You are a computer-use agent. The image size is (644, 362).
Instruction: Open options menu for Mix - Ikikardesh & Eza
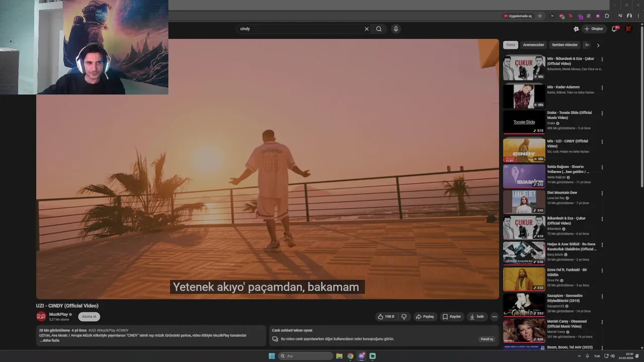602,59
